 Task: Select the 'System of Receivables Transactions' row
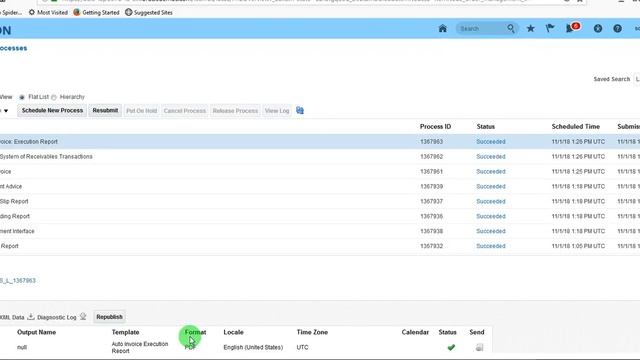(x=320, y=157)
